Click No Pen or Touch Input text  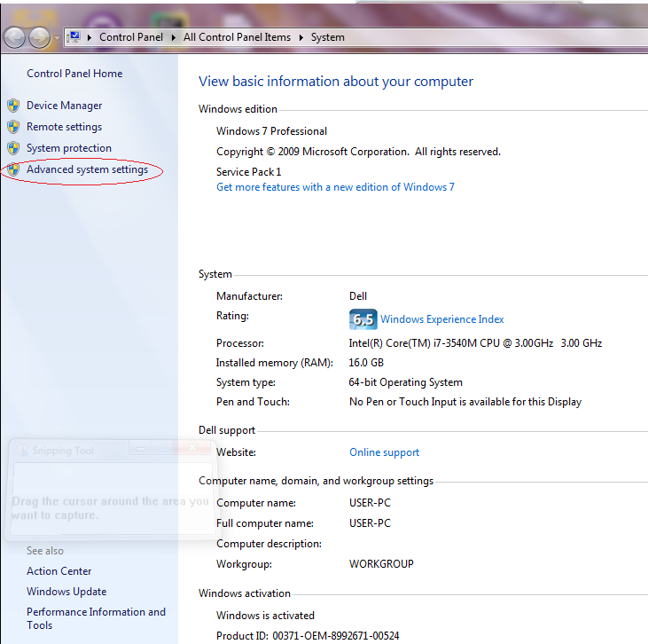(x=465, y=402)
